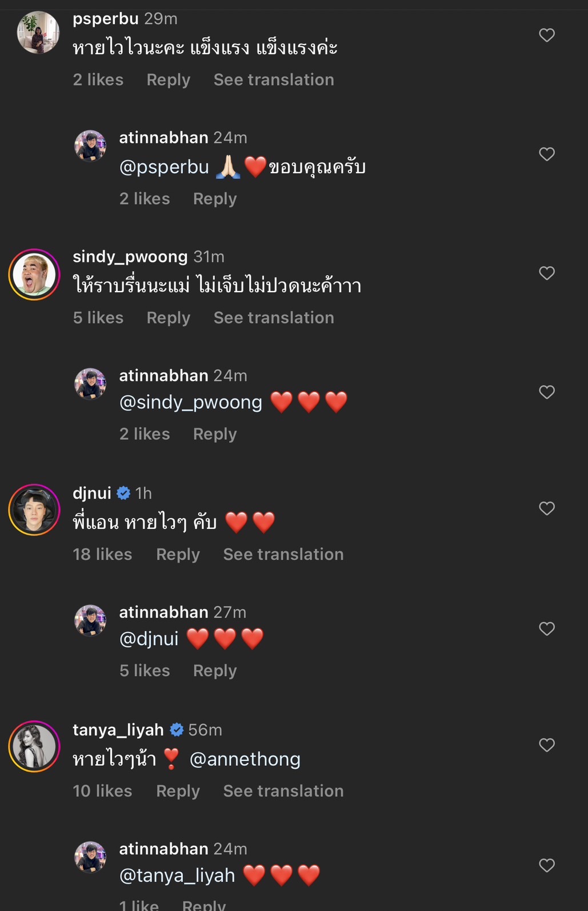View who liked djnui's comment (18 likes)
Viewport: 588px width, 911px height.
102,554
